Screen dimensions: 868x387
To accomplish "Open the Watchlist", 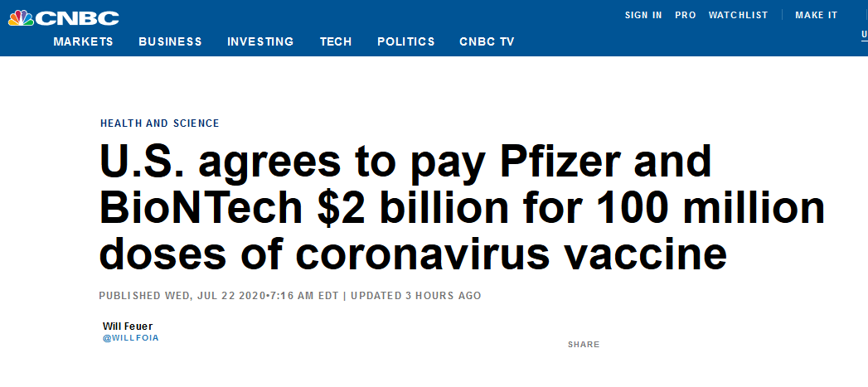I will coord(738,15).
